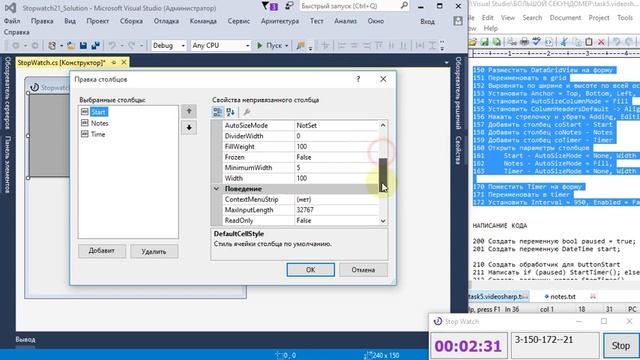Image resolution: width=640 pixels, height=360 pixels.
Task: Select the Notes column in list
Action: [99, 123]
